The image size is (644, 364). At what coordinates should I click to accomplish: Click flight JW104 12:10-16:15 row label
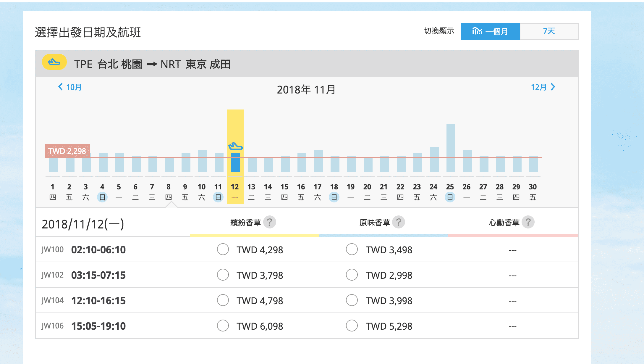pos(84,300)
